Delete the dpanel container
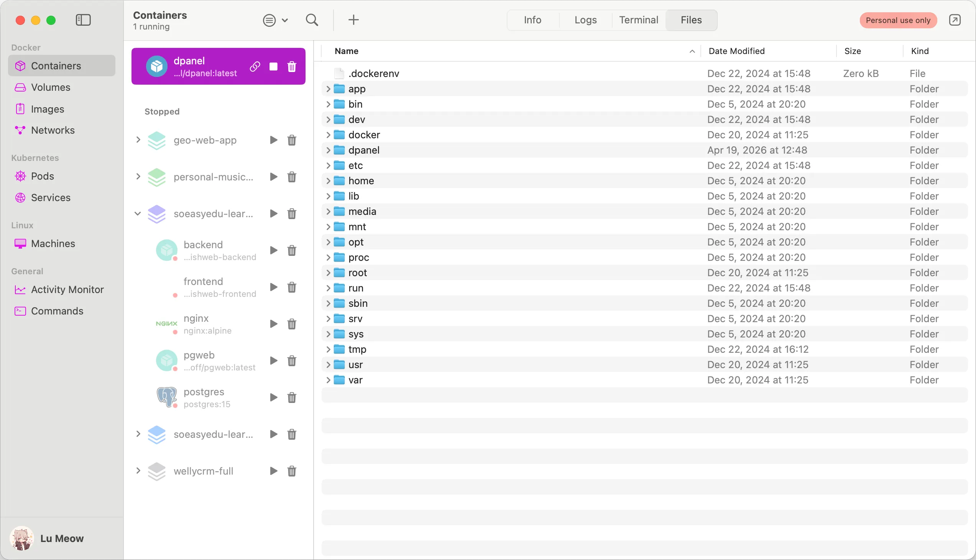The height and width of the screenshot is (560, 976). point(292,67)
